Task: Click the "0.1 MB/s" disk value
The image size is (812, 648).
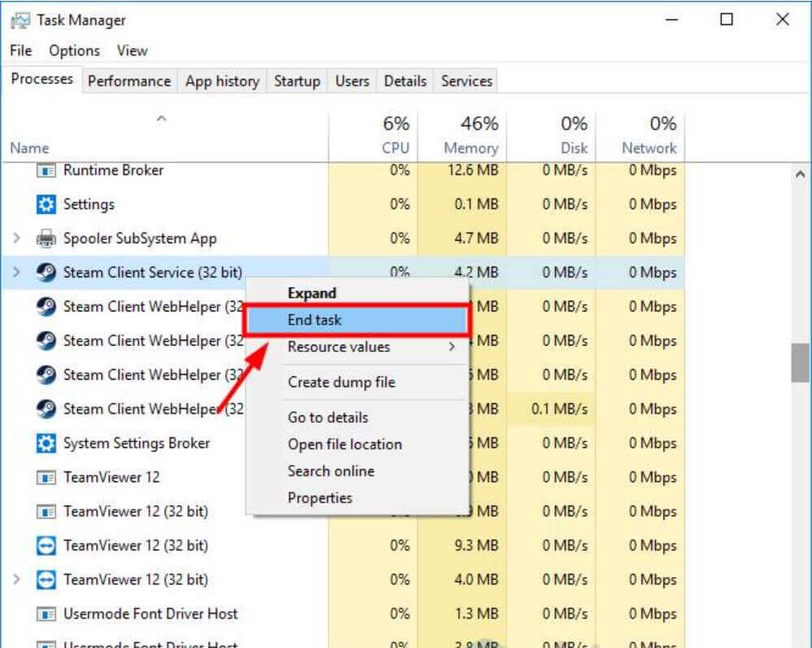Action: coord(559,409)
